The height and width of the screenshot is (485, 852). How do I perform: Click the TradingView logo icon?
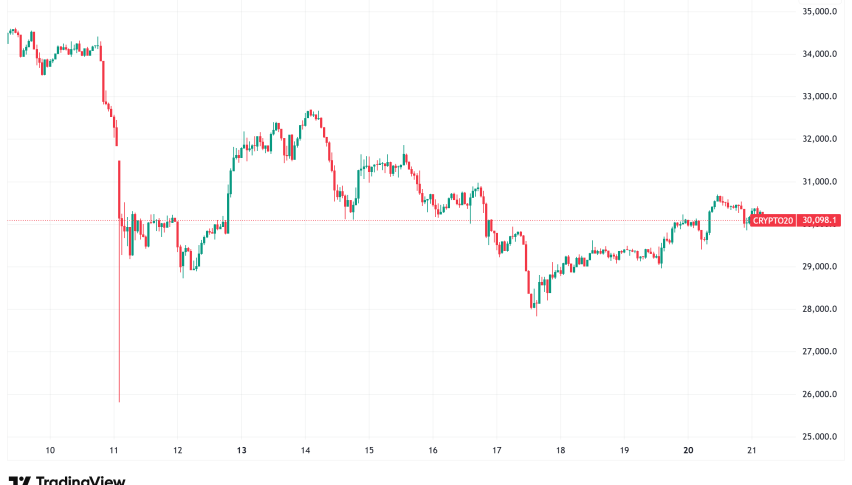coord(17,481)
